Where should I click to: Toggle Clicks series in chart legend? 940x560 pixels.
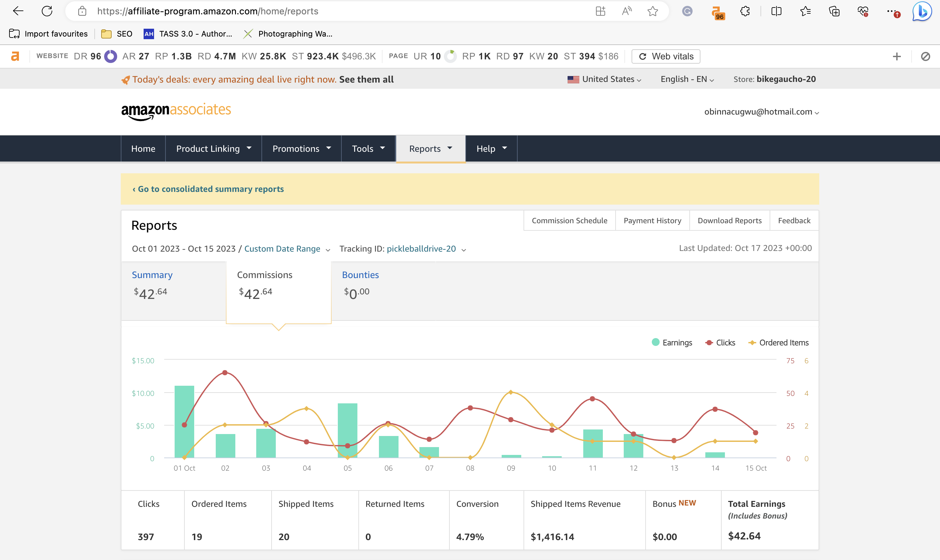click(720, 343)
